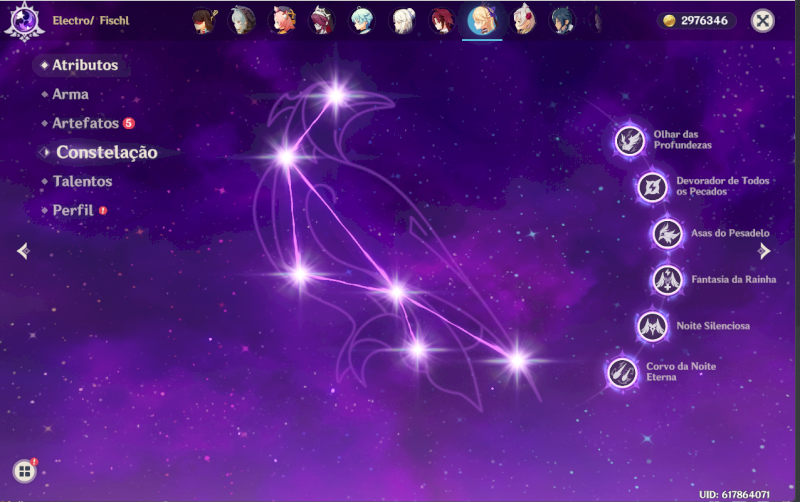The height and width of the screenshot is (502, 800).
Task: Close the character screen with X
Action: pyautogui.click(x=763, y=21)
